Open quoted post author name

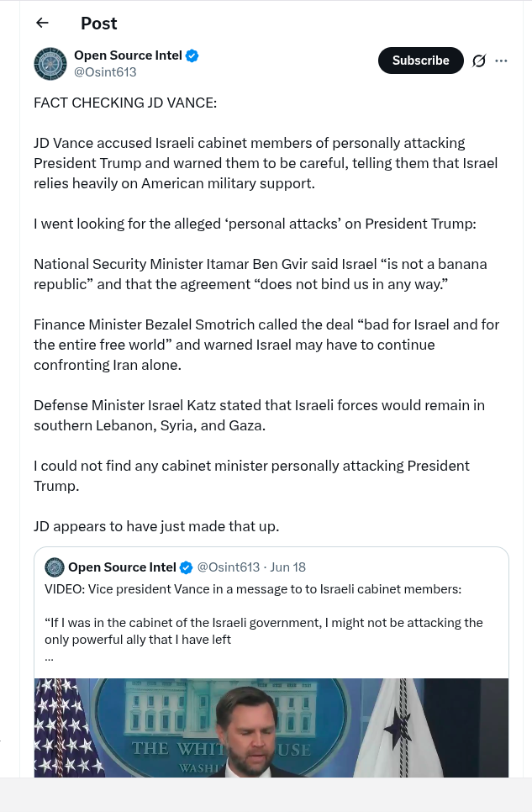pos(122,567)
